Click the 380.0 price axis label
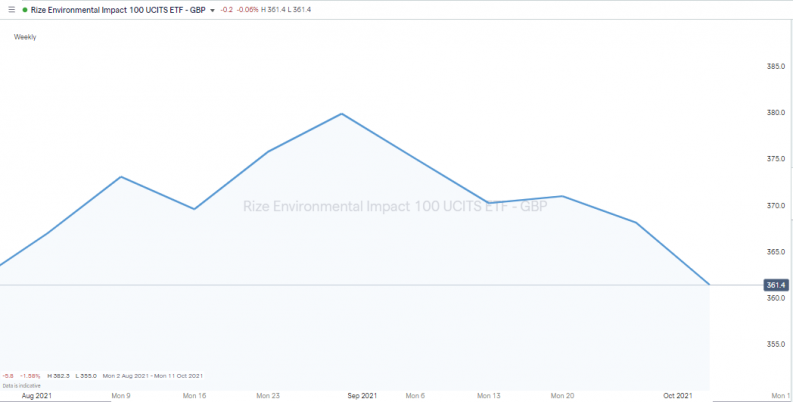The image size is (793, 402). (x=775, y=113)
